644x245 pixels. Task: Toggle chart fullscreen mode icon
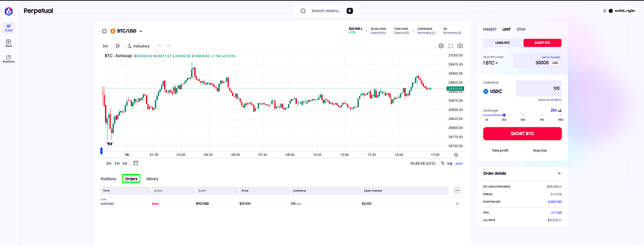pyautogui.click(x=450, y=46)
